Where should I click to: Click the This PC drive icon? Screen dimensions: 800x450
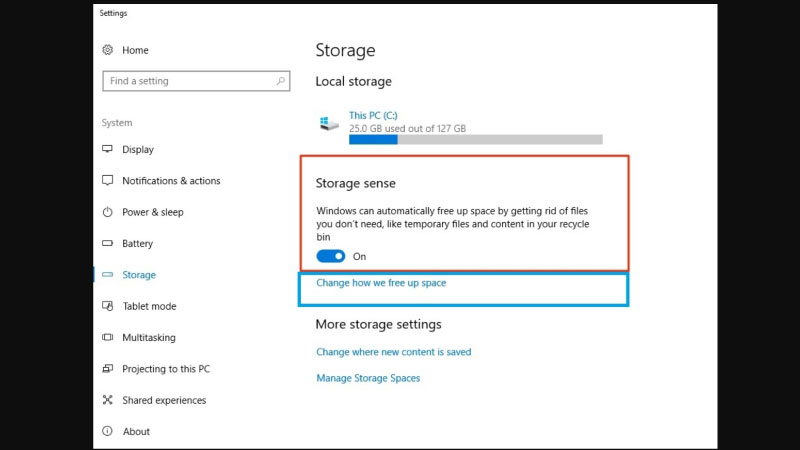pyautogui.click(x=329, y=122)
